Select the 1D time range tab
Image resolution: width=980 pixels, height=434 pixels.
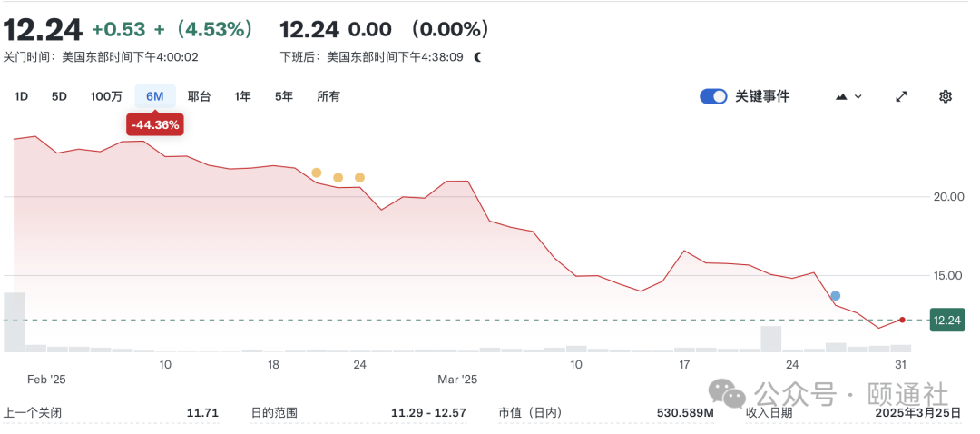click(x=21, y=96)
